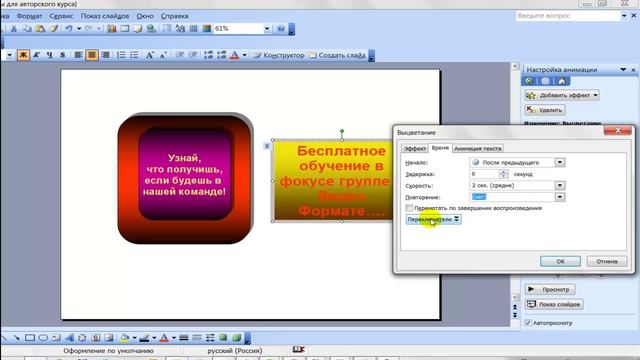Click Удалить in the animation pane

[x=545, y=110]
